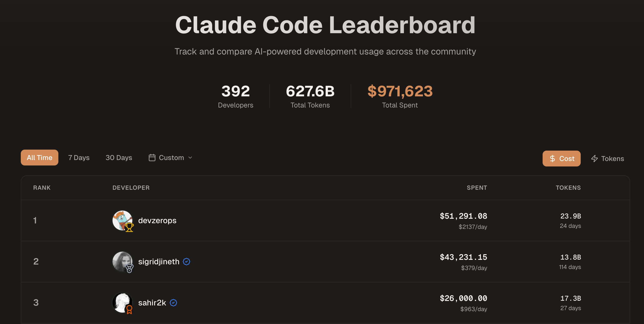Open the calendar icon beside Custom
Image resolution: width=644 pixels, height=324 pixels.
(152, 158)
